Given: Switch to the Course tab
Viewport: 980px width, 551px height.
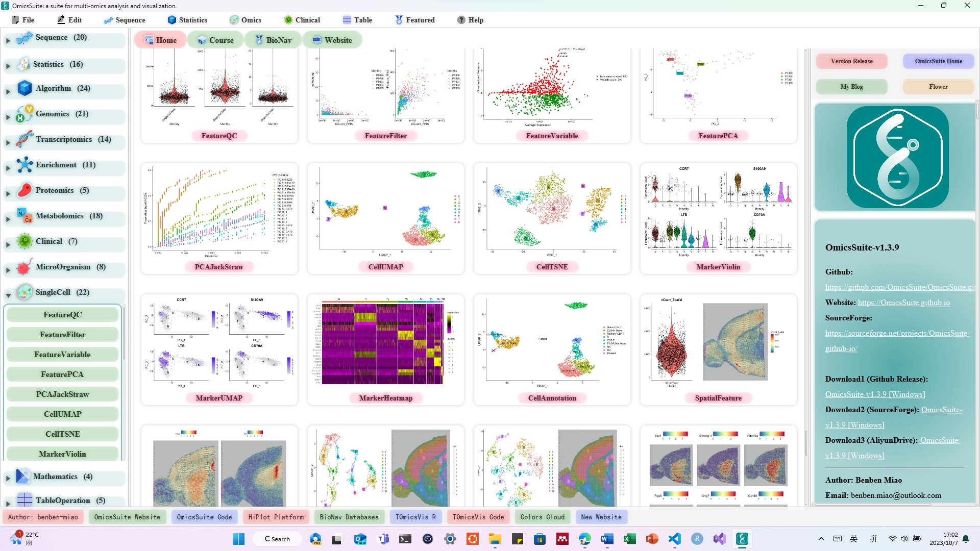Looking at the screenshot, I should click(x=215, y=39).
